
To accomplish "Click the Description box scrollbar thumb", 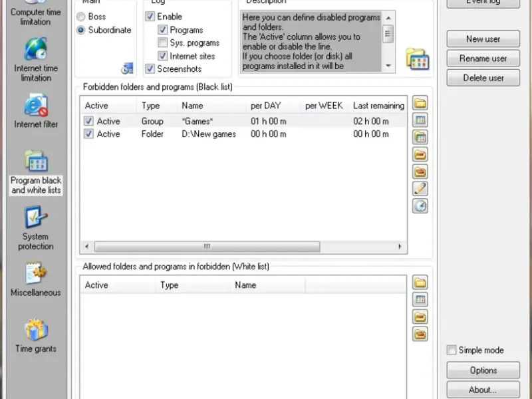I will point(388,34).
